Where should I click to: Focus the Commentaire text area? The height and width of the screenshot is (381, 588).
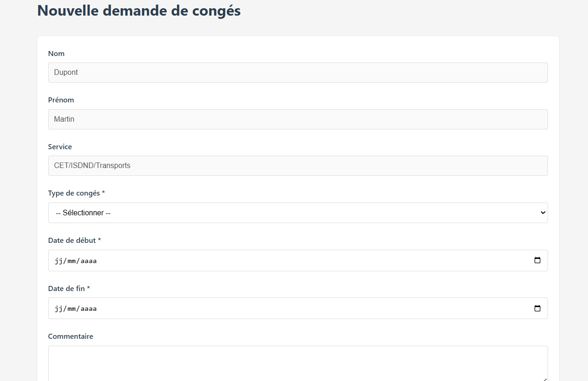[298, 363]
